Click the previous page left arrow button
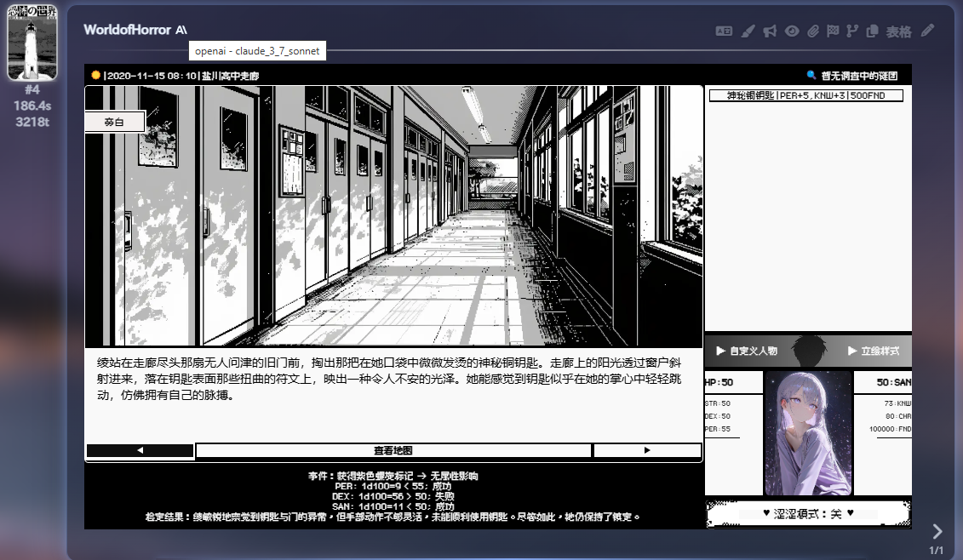963x560 pixels. click(140, 450)
